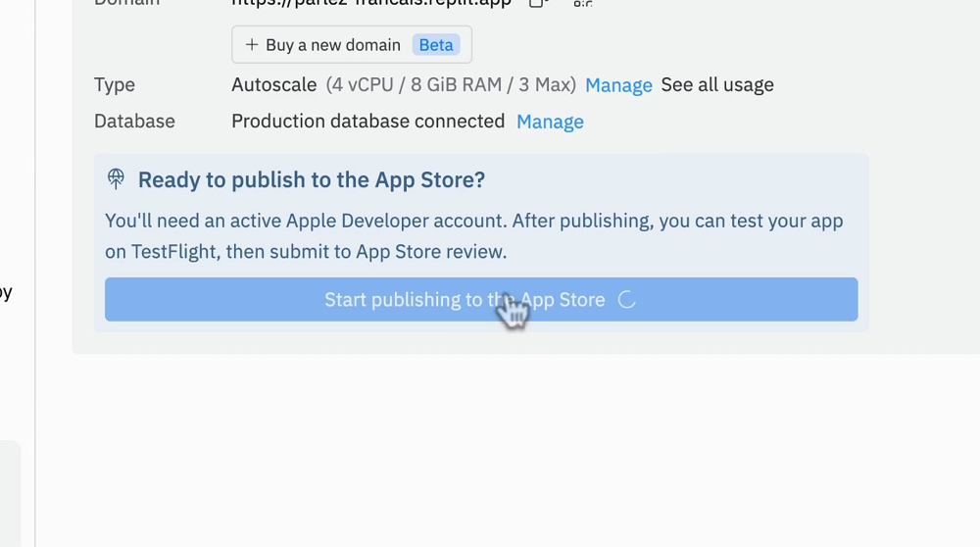Open the replit.app domain URL

coord(371,3)
